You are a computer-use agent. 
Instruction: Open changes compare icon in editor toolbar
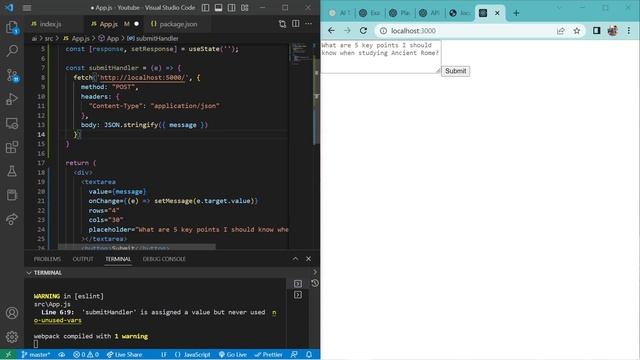tap(282, 24)
